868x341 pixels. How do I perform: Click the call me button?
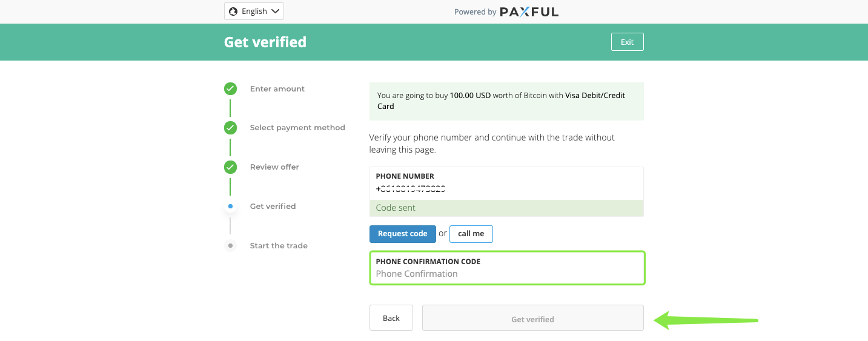[471, 234]
